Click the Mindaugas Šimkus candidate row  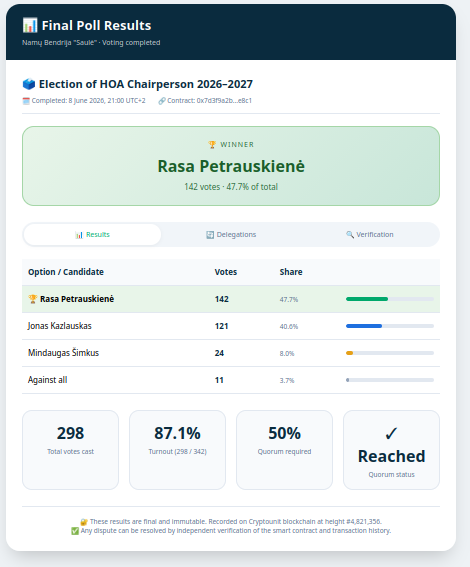231,353
